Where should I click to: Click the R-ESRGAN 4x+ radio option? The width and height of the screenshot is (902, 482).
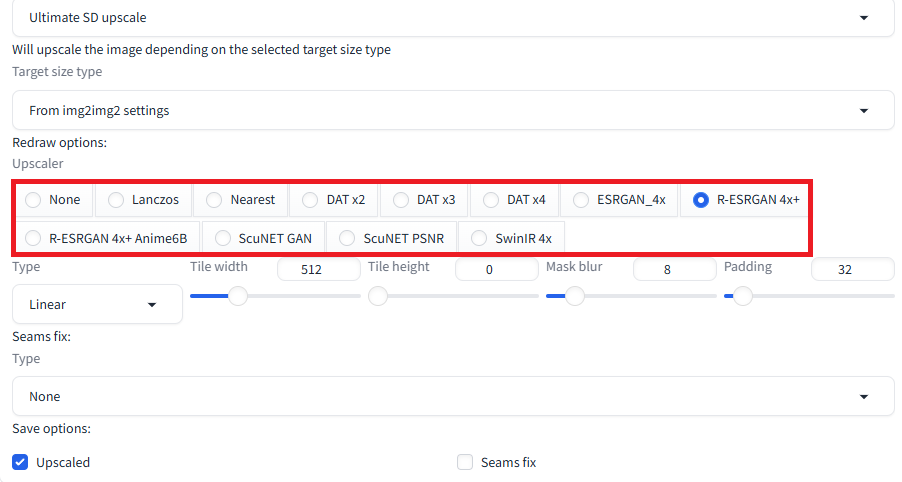(701, 200)
